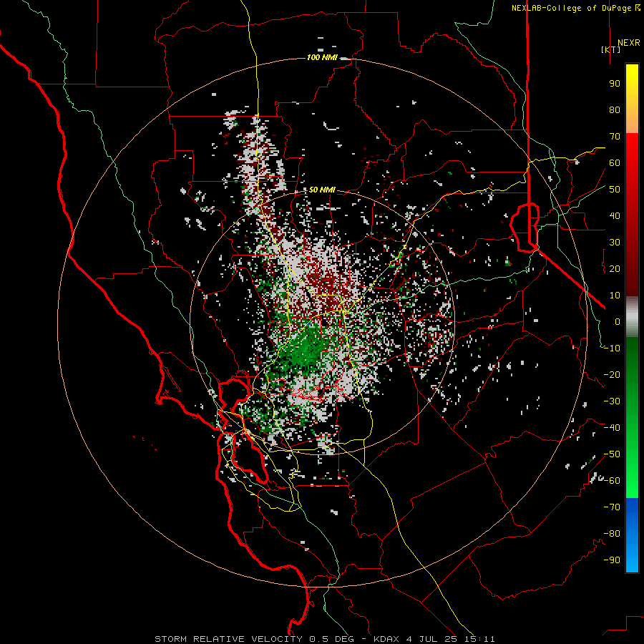Image resolution: width=644 pixels, height=644 pixels.
Task: Select the 100 NMI range ring label
Action: click(322, 57)
